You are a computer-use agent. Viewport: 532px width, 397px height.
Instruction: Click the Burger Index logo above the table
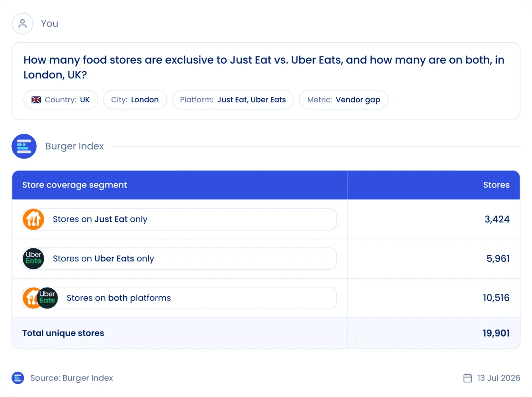(x=24, y=146)
